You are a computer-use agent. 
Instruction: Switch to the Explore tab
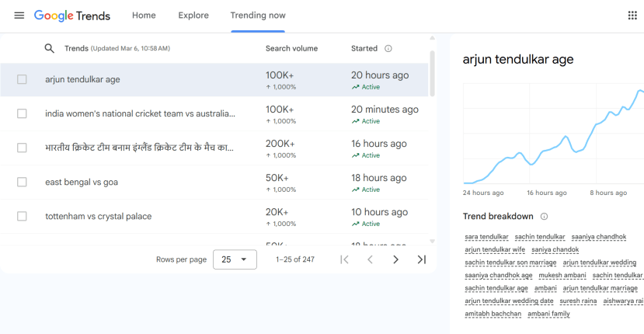[x=193, y=16]
